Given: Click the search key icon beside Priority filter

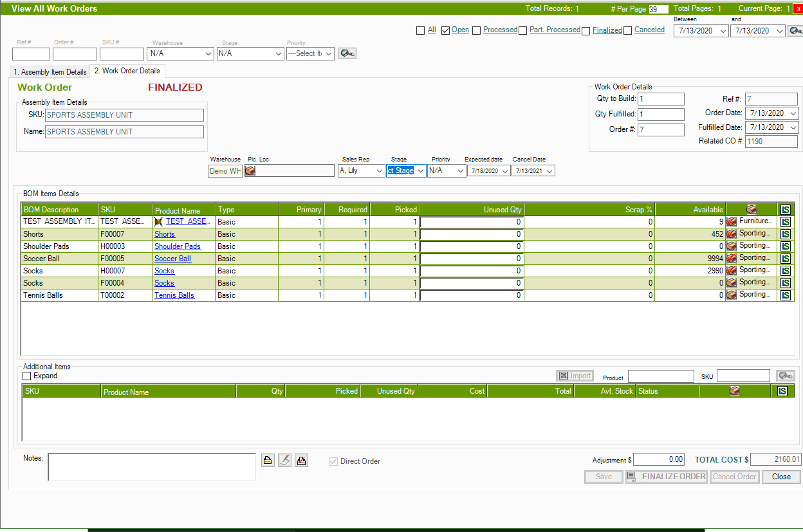Looking at the screenshot, I should (347, 53).
